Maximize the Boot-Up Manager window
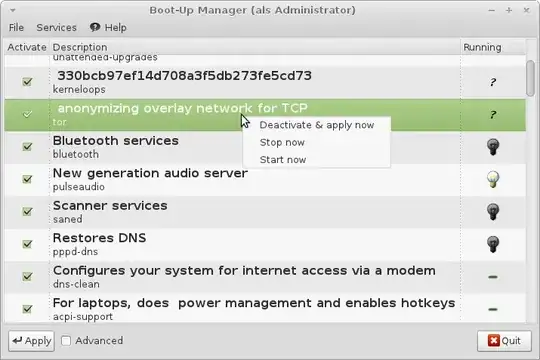 (x=509, y=11)
